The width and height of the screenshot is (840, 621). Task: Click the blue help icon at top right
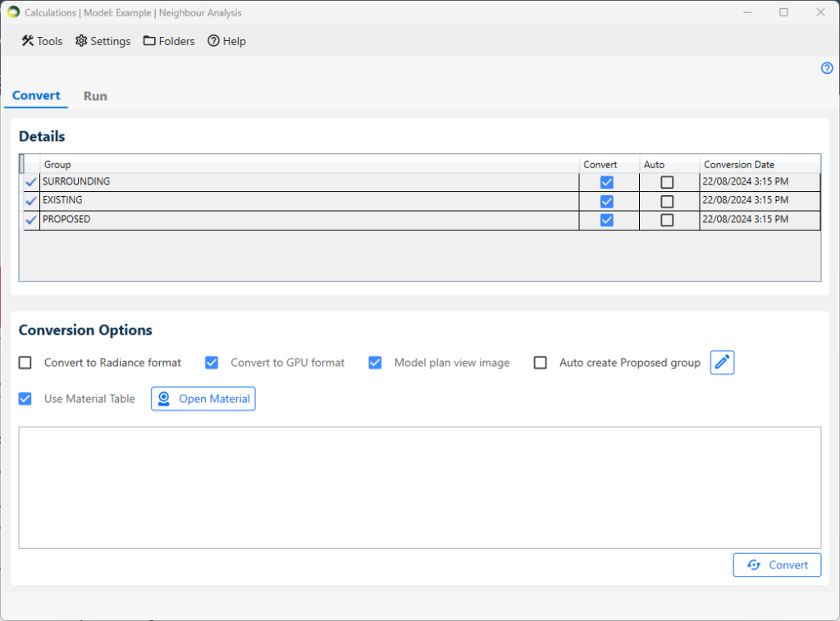coord(827,68)
